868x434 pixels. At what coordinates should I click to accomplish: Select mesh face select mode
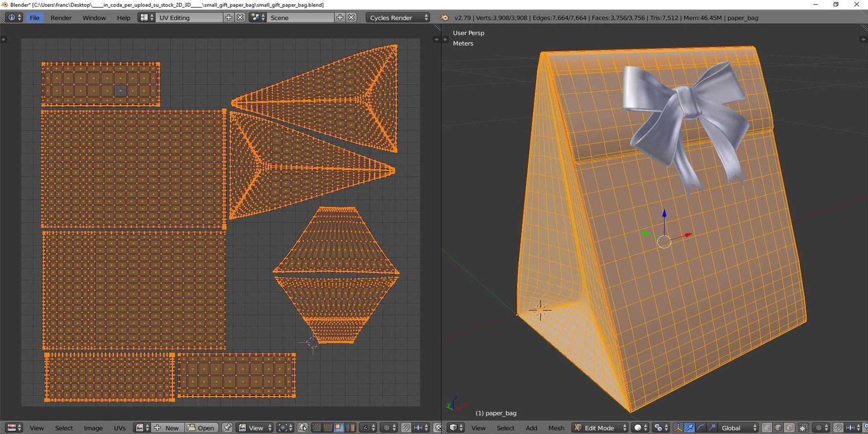coord(789,428)
